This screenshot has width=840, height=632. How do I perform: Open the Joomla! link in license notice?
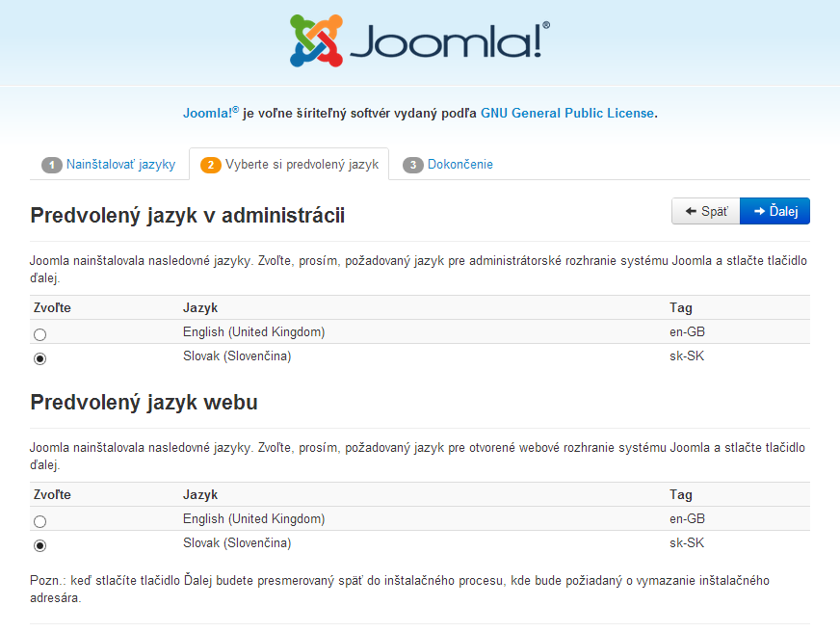(211, 113)
